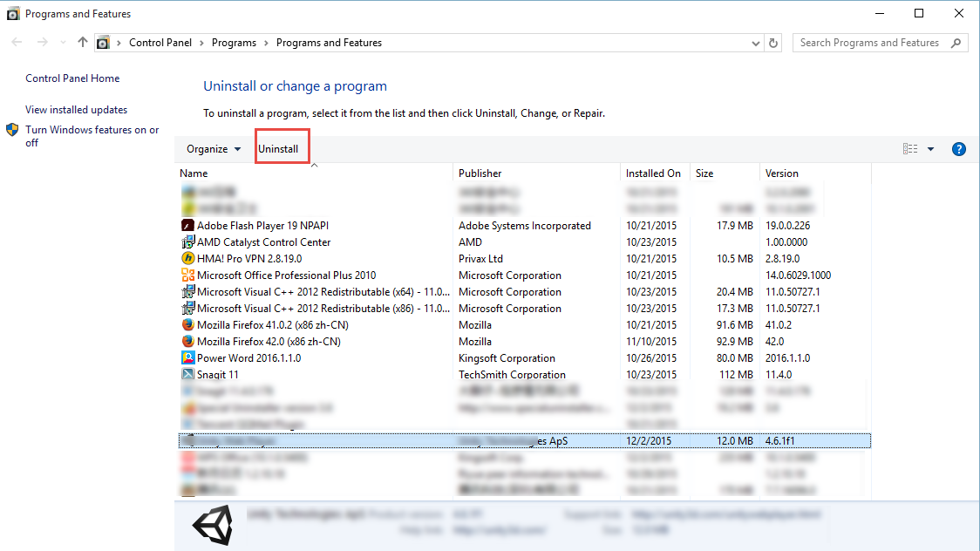The image size is (980, 551).
Task: Click the Refresh address bar button
Action: pyautogui.click(x=773, y=43)
